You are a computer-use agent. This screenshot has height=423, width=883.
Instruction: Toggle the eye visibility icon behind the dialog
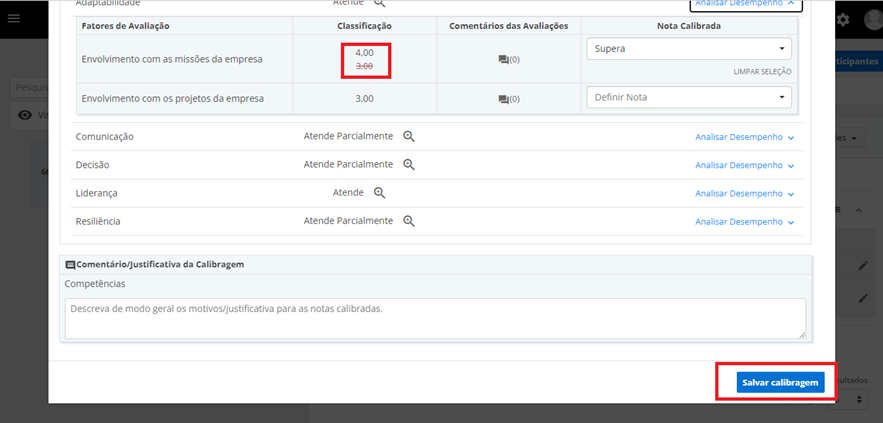(x=25, y=115)
